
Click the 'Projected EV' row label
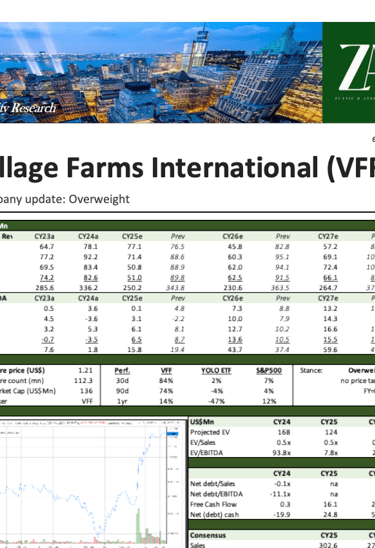click(x=210, y=432)
